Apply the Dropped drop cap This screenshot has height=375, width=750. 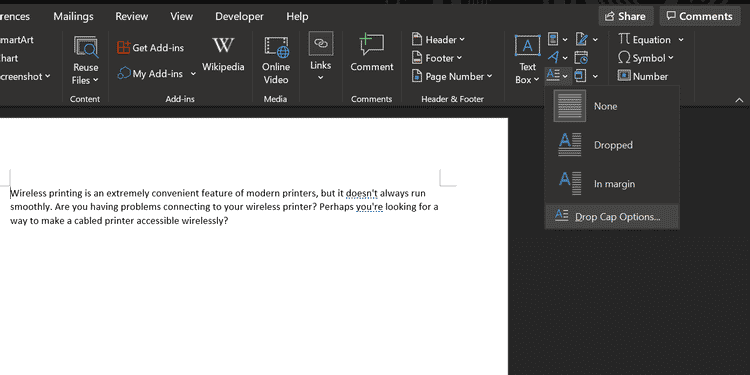612,145
